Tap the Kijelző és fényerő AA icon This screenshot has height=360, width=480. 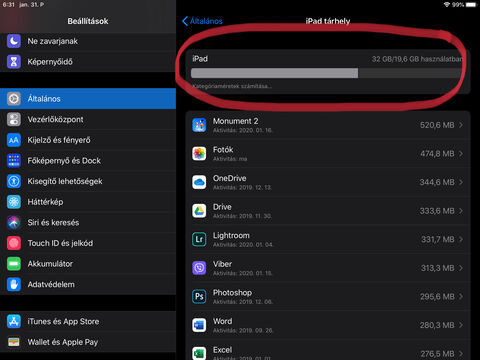pyautogui.click(x=14, y=140)
